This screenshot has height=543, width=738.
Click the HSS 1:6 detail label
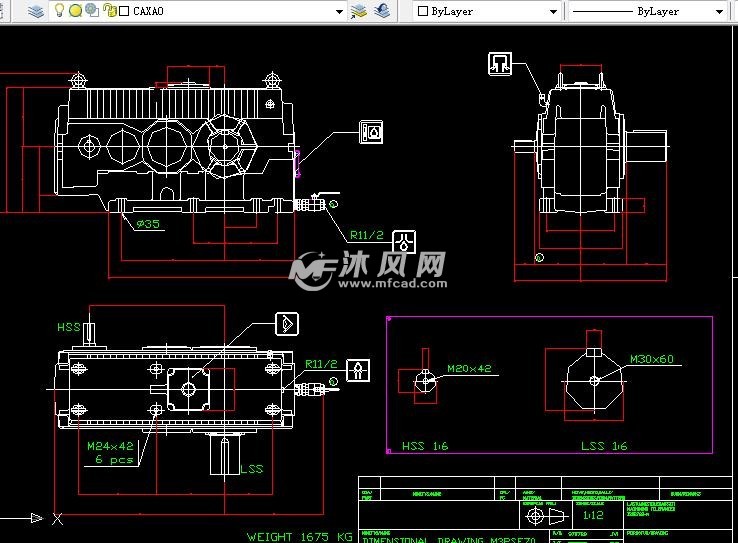[423, 446]
